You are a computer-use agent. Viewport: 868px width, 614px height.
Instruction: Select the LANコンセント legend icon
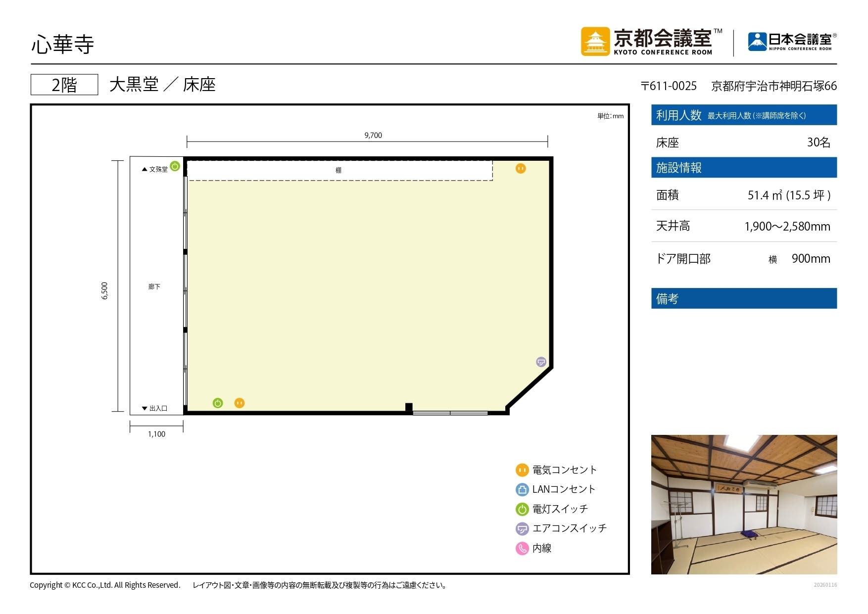point(522,489)
